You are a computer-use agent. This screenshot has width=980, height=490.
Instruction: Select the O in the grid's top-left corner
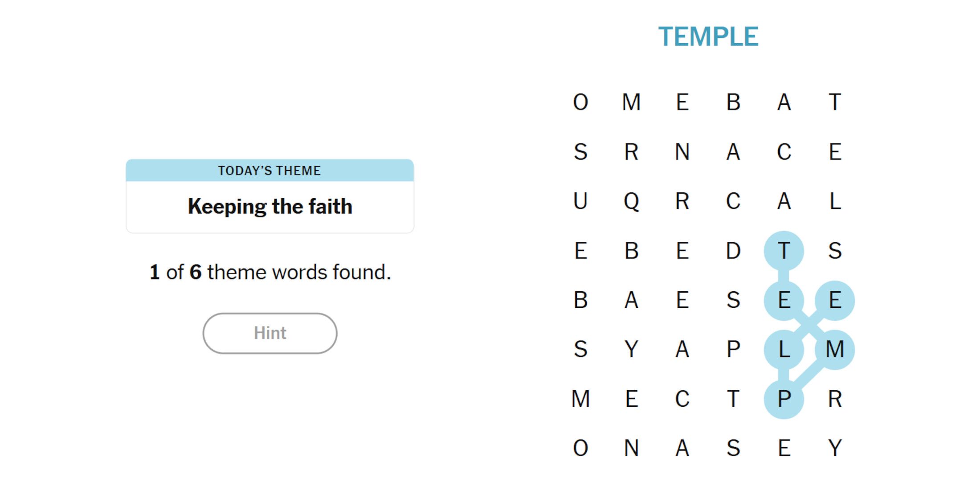[580, 102]
